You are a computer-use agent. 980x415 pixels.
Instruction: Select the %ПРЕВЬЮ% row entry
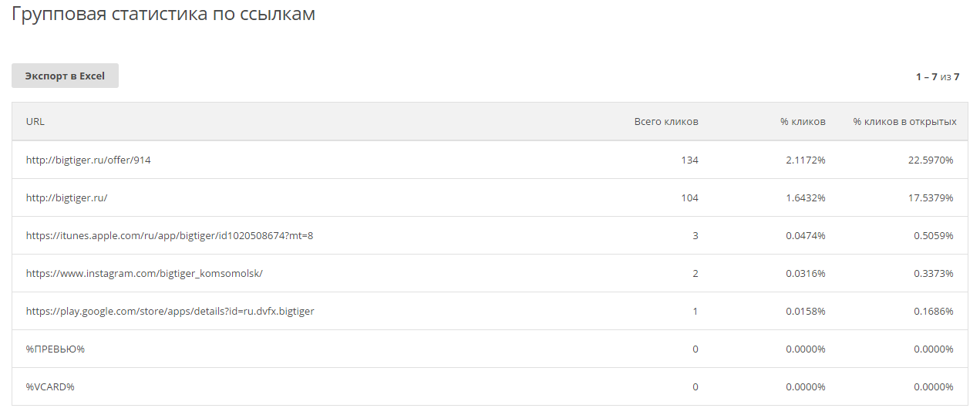point(55,349)
